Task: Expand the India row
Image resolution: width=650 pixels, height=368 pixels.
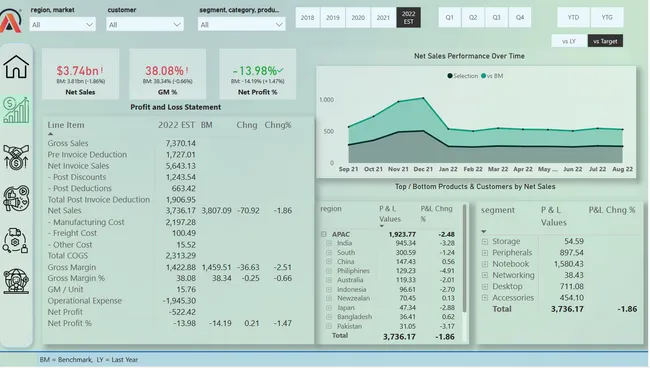Action: tap(329, 243)
